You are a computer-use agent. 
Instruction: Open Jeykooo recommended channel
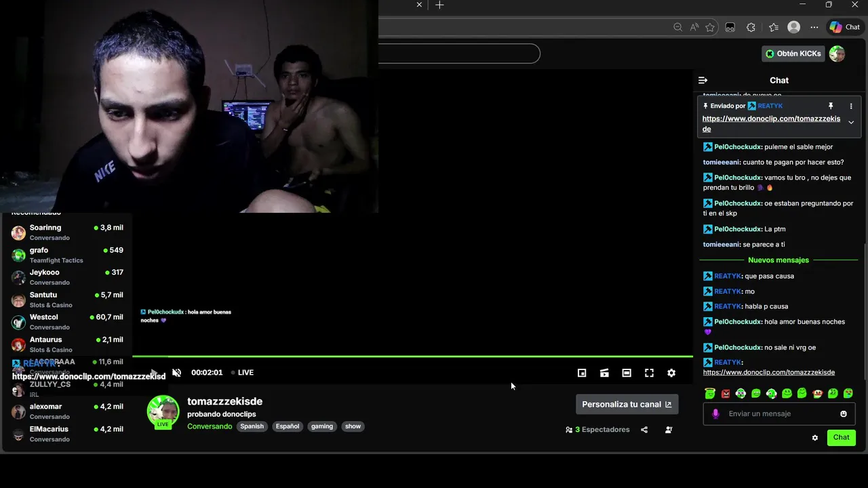(x=67, y=277)
